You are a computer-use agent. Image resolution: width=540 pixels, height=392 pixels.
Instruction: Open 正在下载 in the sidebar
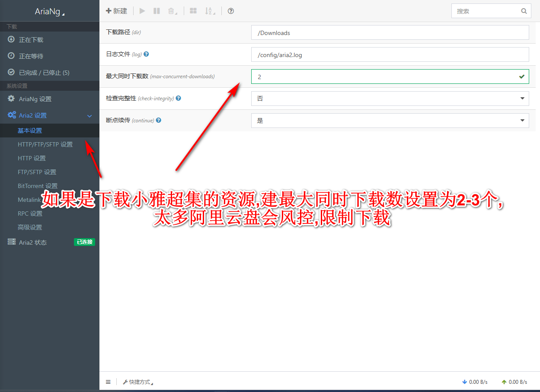coord(31,40)
